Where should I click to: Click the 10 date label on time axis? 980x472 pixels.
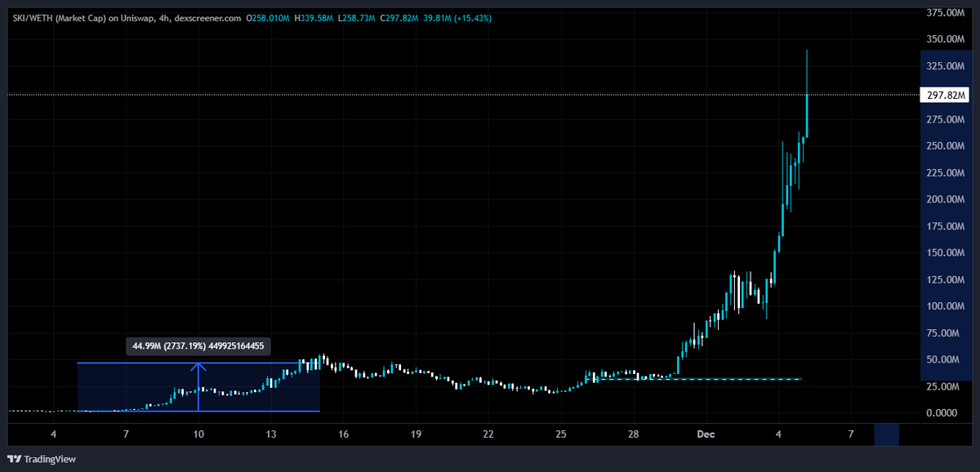(x=198, y=434)
